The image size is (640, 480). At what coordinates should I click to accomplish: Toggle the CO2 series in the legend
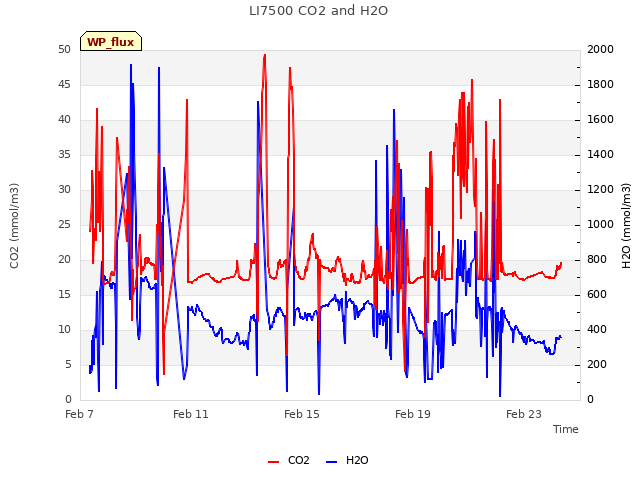click(x=289, y=460)
